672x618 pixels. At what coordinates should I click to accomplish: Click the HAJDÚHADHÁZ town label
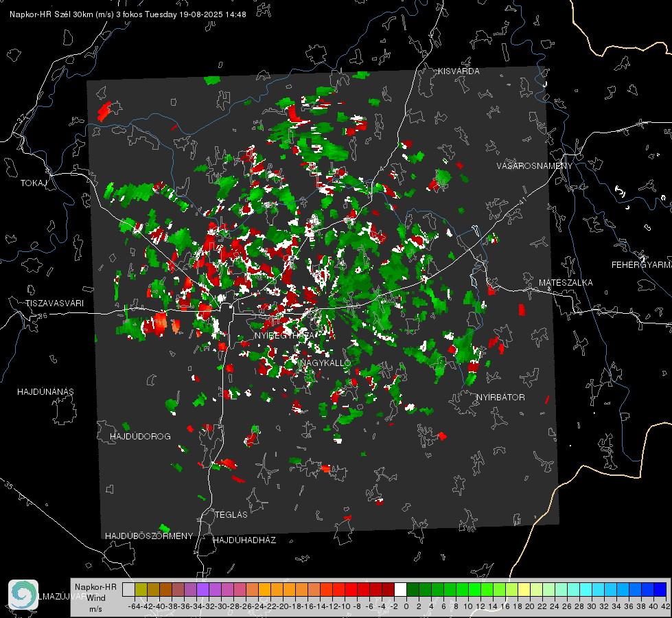point(244,540)
